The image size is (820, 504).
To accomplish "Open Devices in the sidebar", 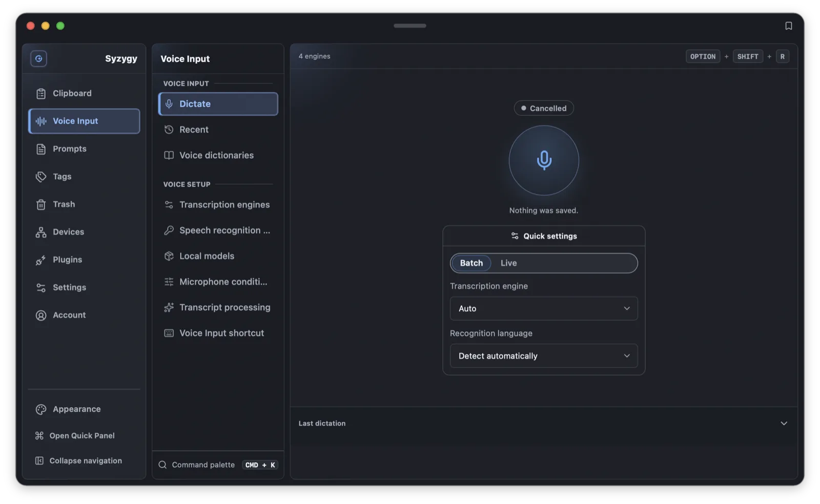I will pos(84,232).
